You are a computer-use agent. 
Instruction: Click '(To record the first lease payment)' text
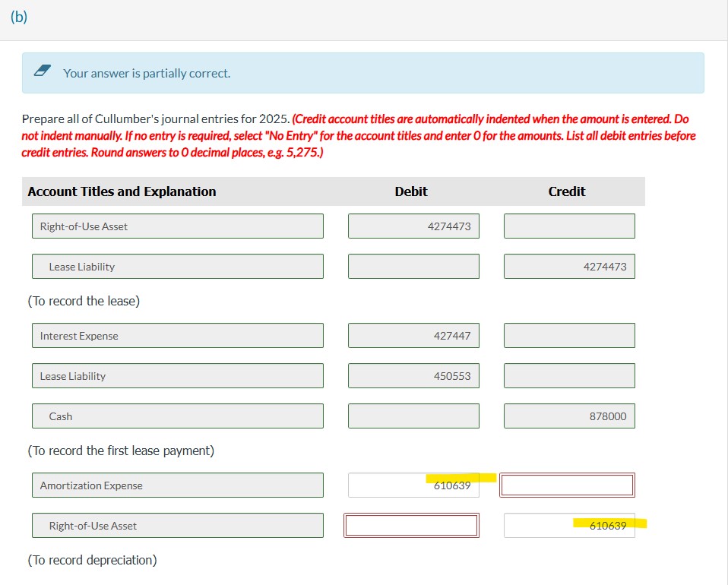(x=121, y=451)
